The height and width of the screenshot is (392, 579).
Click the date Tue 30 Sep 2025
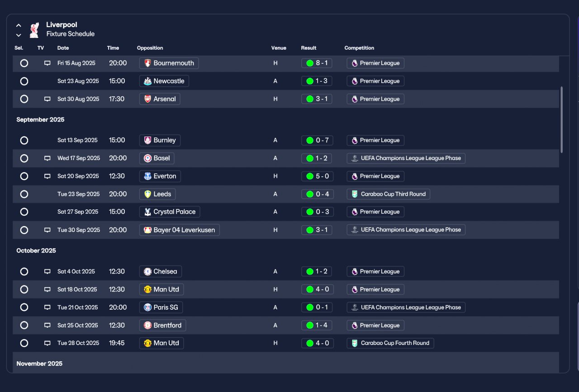pos(79,230)
